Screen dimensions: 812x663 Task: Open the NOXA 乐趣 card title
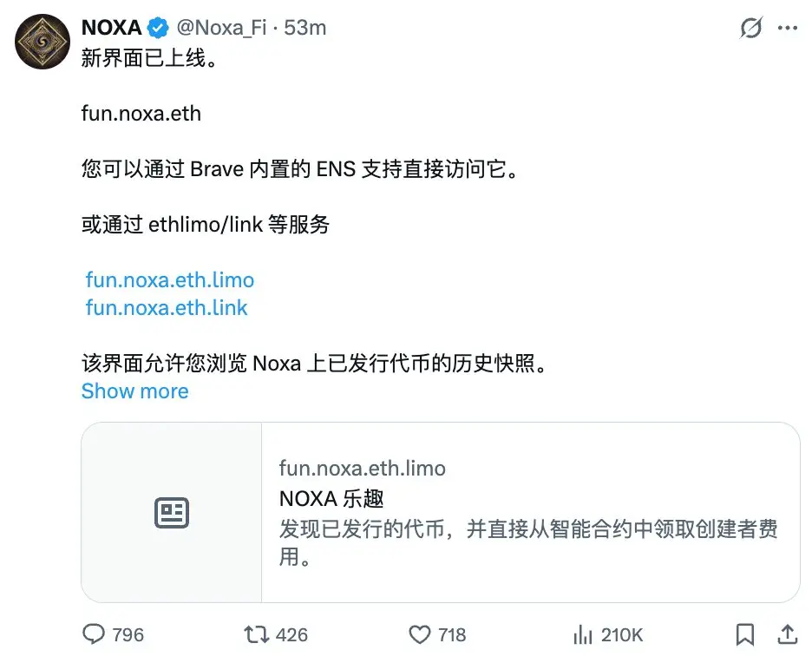point(331,499)
